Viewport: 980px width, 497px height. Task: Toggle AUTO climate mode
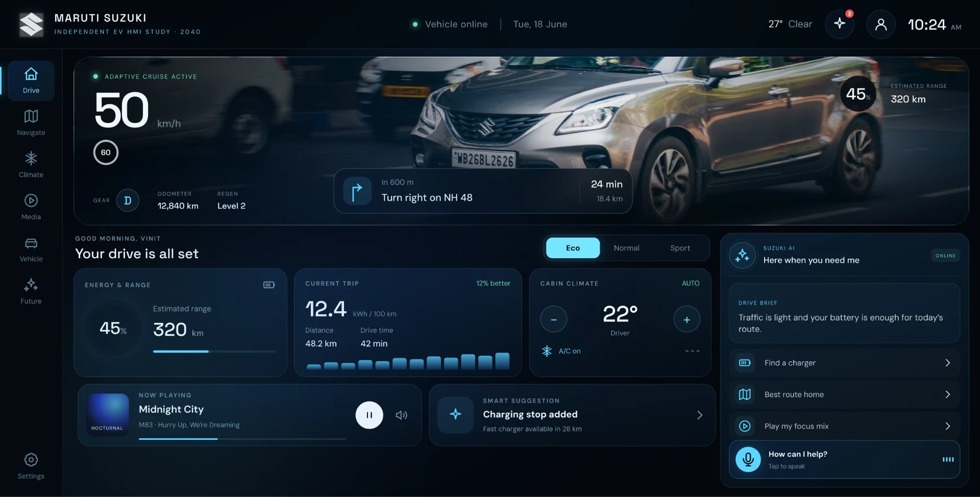coord(691,283)
